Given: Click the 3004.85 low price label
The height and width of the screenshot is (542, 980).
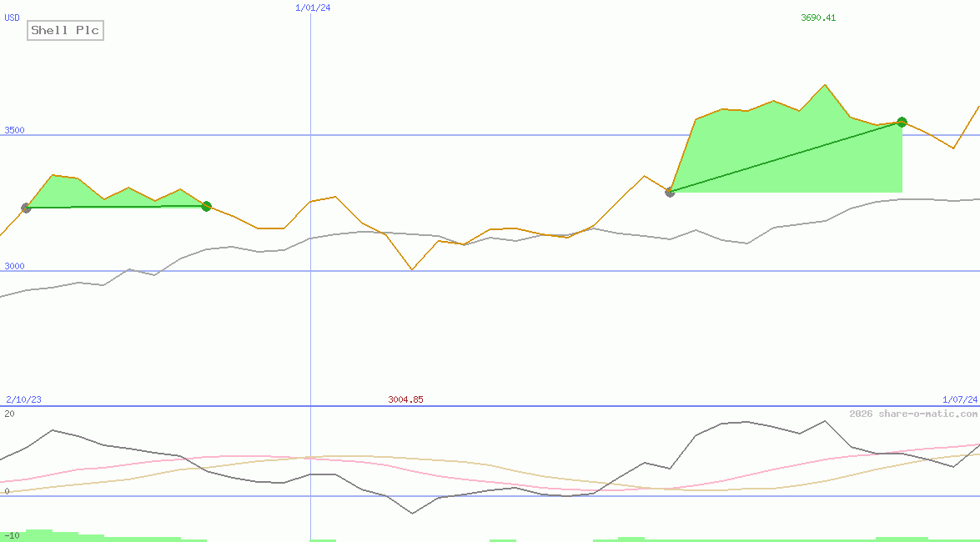Looking at the screenshot, I should [405, 399].
